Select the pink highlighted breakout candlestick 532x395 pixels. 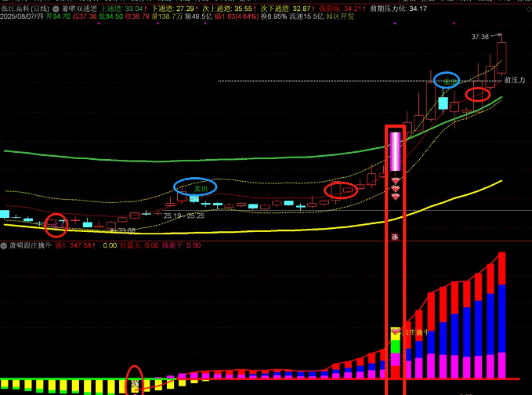[x=395, y=152]
